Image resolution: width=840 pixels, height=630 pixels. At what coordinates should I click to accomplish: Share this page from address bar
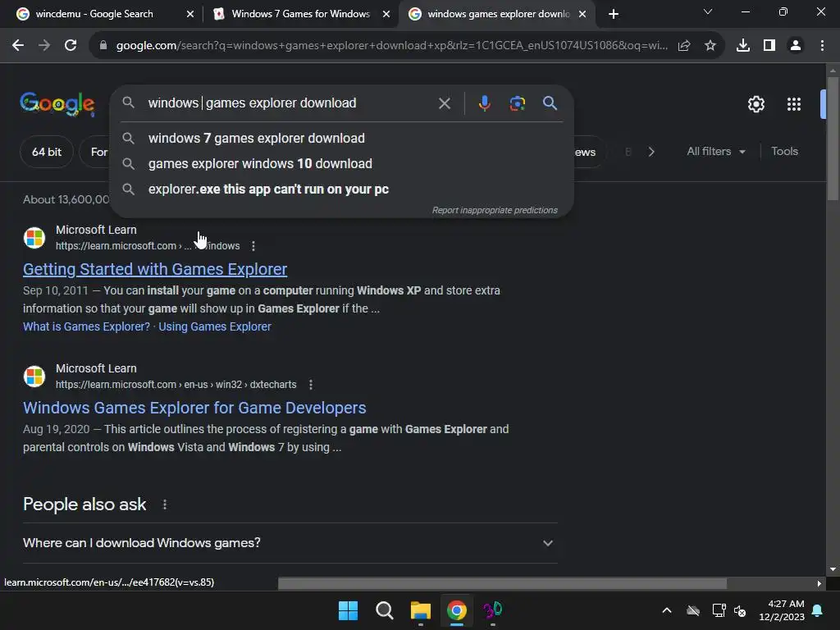(x=683, y=46)
